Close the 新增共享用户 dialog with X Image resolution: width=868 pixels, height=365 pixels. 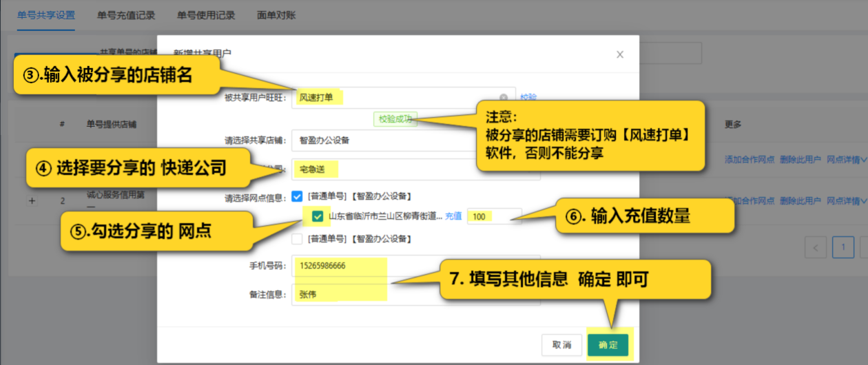(620, 54)
